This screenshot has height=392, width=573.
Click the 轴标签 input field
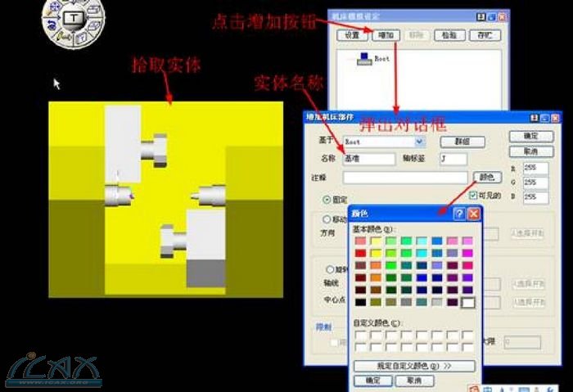pyautogui.click(x=453, y=159)
